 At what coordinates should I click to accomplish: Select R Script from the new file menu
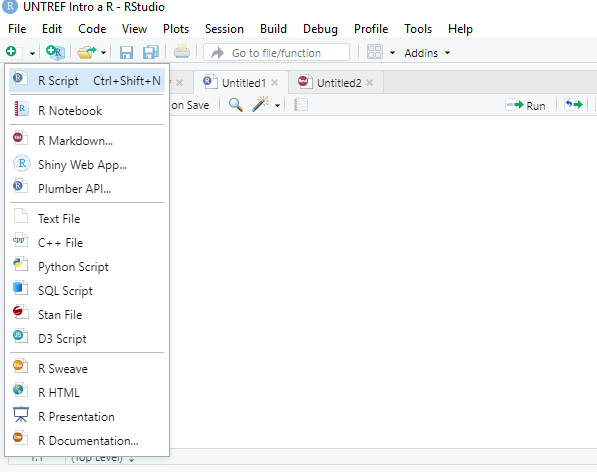pos(87,80)
